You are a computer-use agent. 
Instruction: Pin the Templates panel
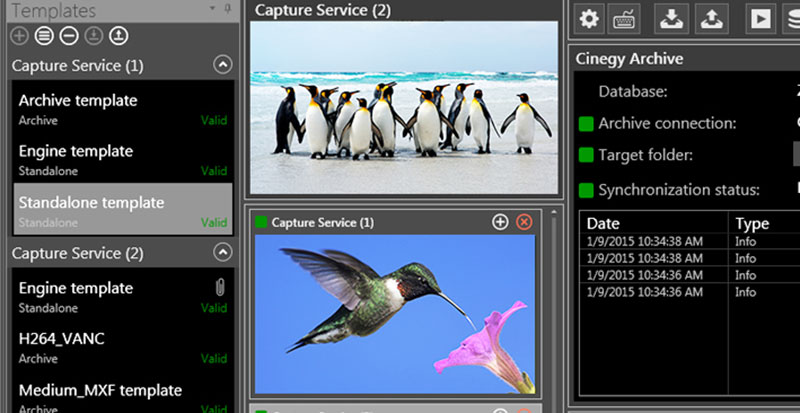(x=228, y=9)
